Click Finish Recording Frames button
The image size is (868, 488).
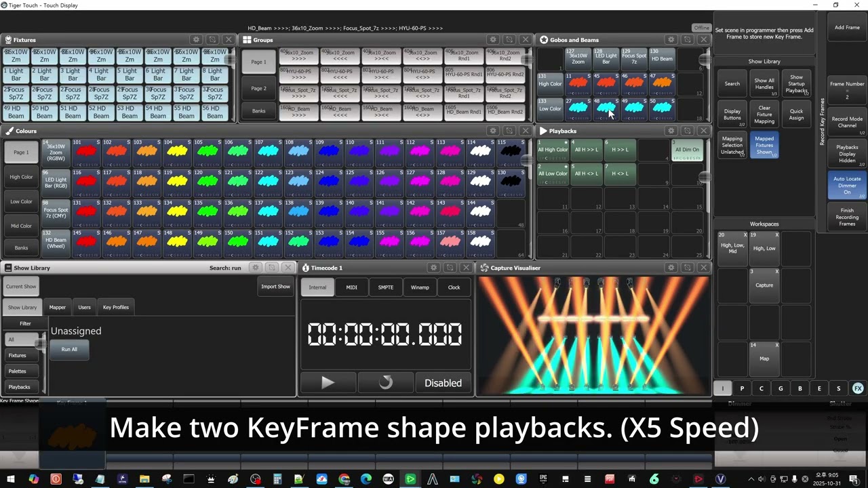coord(847,217)
